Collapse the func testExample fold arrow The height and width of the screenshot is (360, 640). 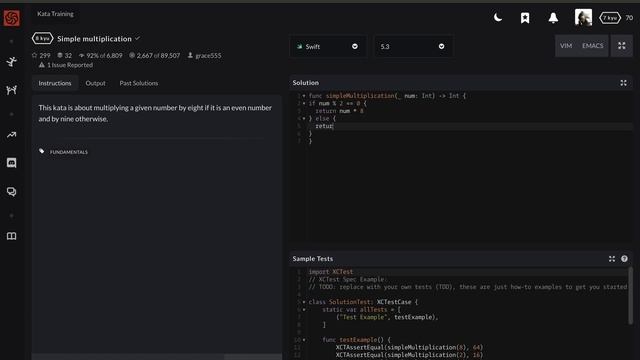(x=304, y=340)
